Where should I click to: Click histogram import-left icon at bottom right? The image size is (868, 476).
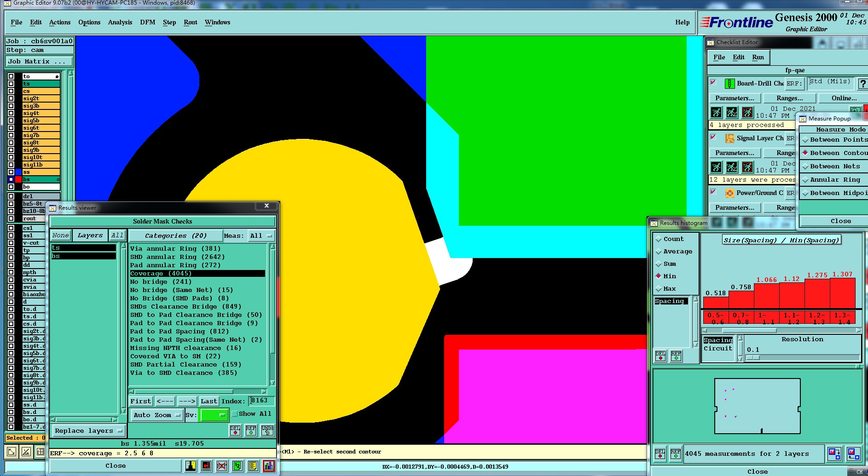[x=853, y=454]
